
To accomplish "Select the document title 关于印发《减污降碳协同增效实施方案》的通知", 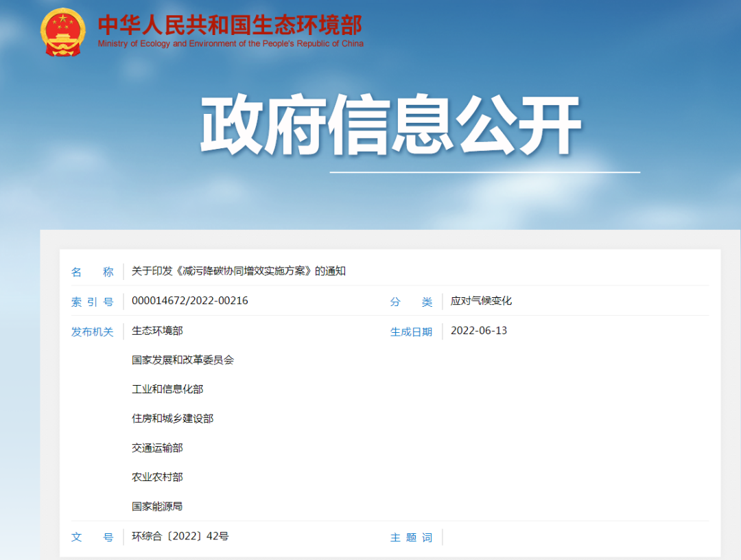I will tap(239, 271).
